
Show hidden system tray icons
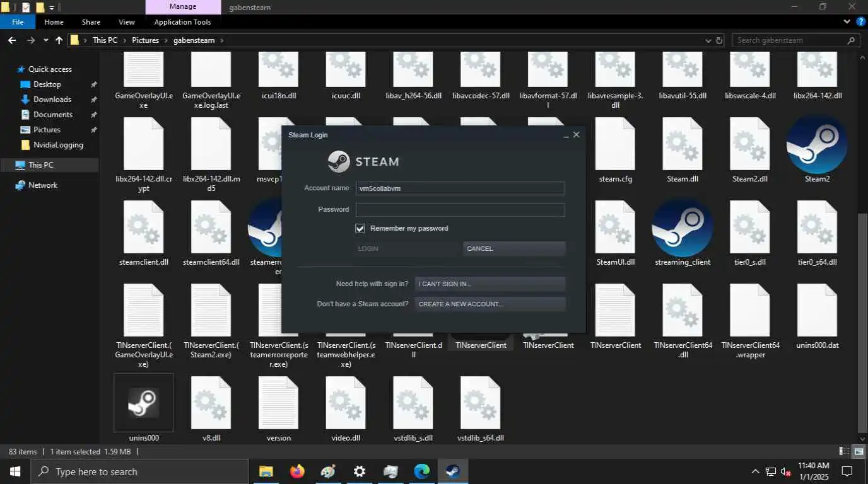point(755,471)
